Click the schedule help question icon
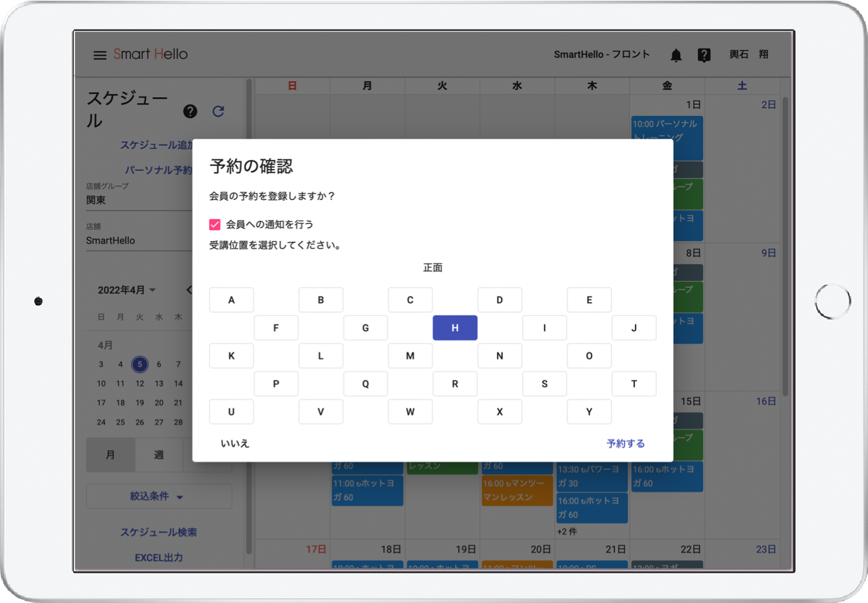This screenshot has height=603, width=868. 190,111
